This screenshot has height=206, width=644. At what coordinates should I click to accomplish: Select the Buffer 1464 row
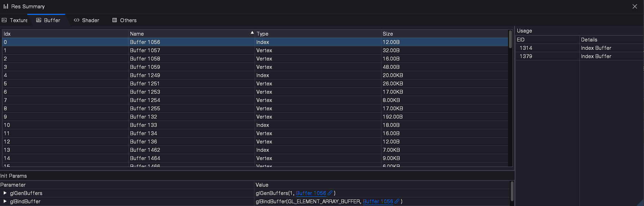click(x=255, y=158)
